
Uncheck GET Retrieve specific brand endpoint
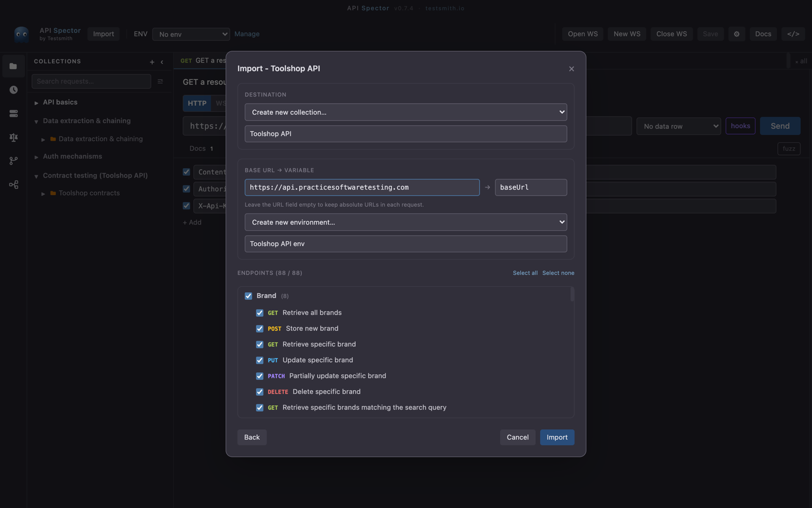pyautogui.click(x=259, y=344)
